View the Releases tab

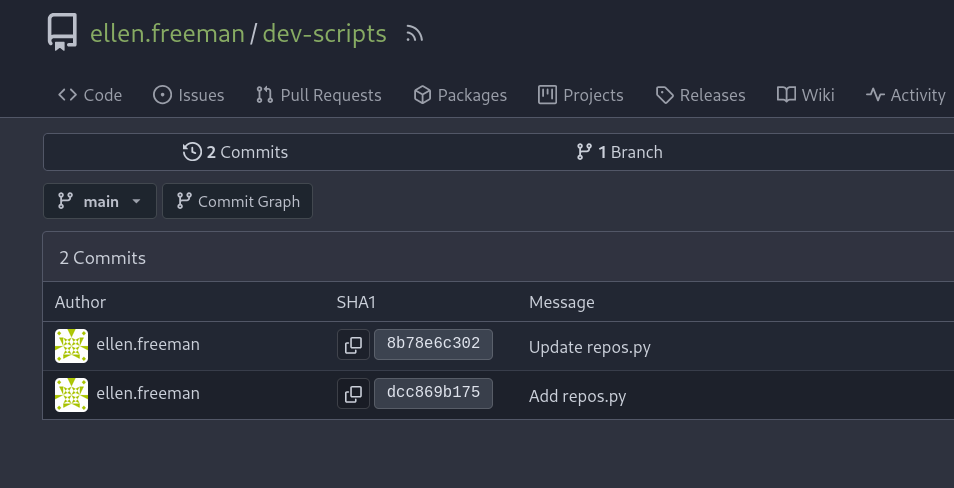click(x=700, y=95)
